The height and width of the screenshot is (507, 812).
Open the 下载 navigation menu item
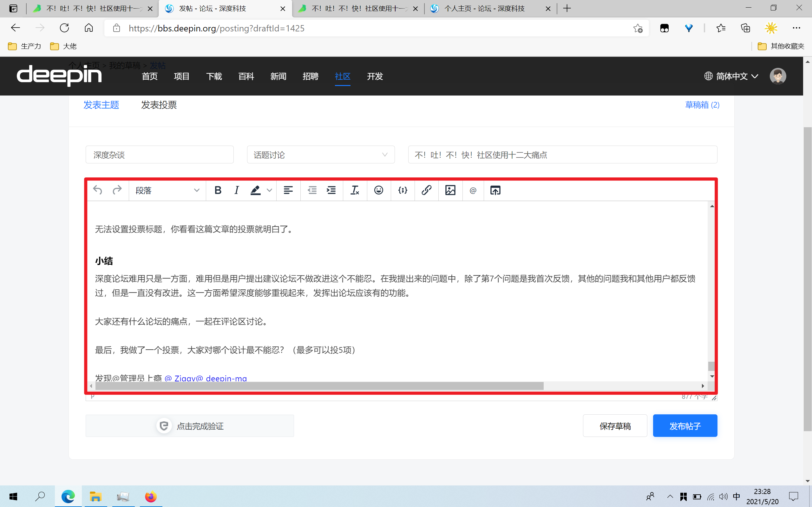[x=214, y=76]
